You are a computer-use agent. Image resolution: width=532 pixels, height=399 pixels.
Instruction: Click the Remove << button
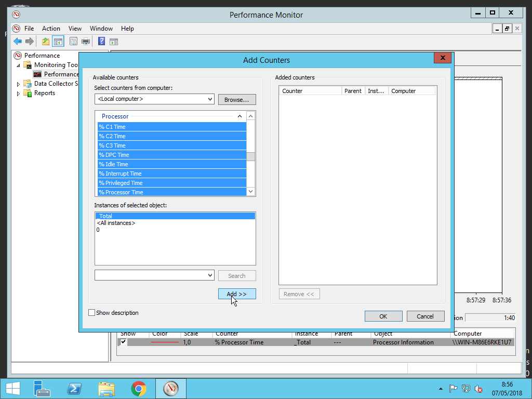299,294
